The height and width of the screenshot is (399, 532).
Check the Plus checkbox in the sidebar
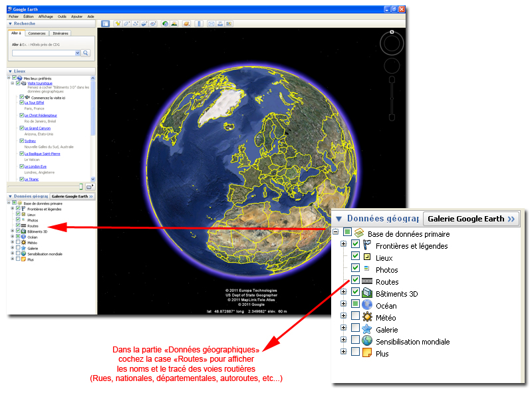18,259
